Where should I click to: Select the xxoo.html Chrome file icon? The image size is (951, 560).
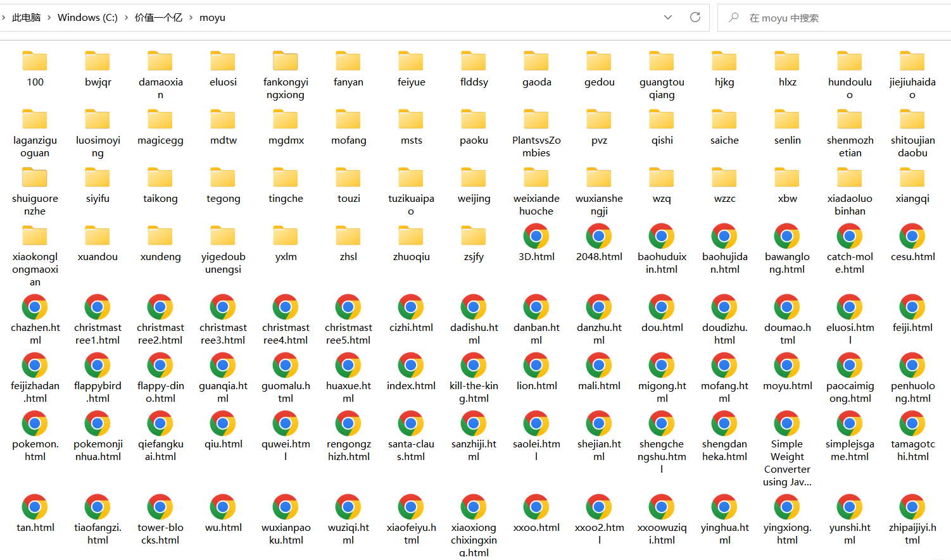coord(536,507)
